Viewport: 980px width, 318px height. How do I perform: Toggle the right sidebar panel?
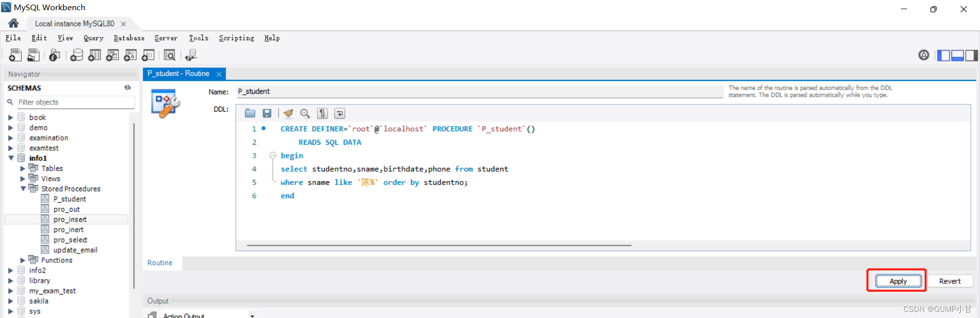(971, 55)
